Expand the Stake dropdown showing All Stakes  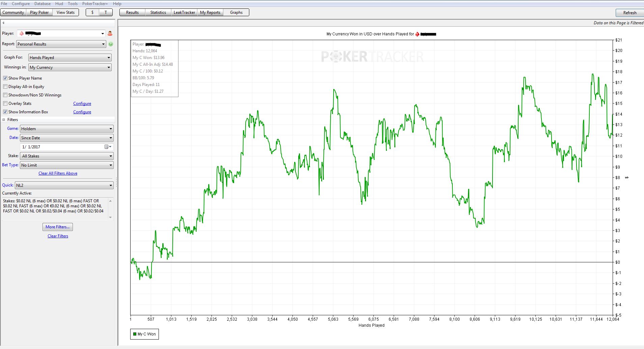click(67, 156)
